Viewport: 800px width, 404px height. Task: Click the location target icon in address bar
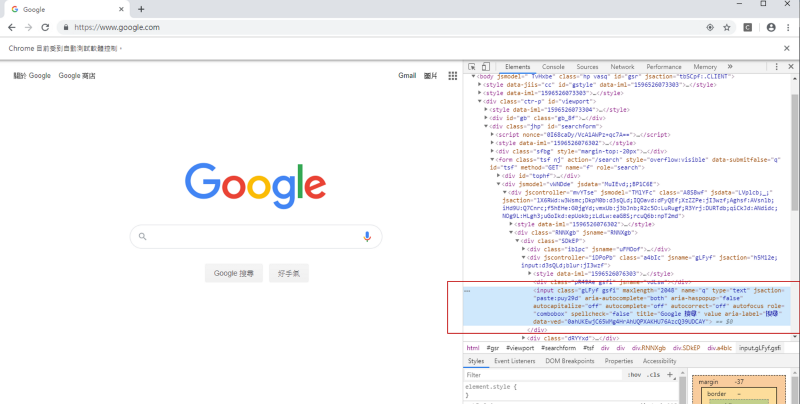pos(710,28)
